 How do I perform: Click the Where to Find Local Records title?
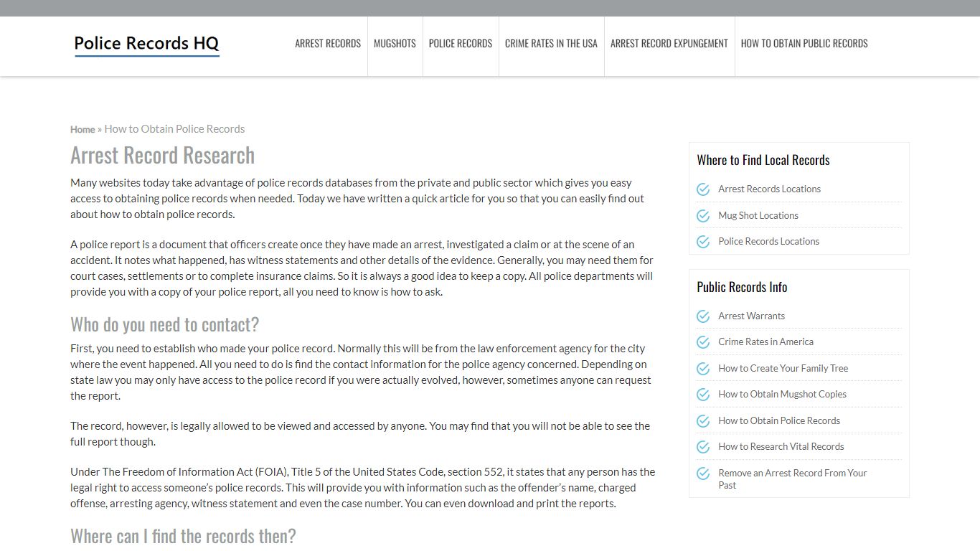point(763,160)
